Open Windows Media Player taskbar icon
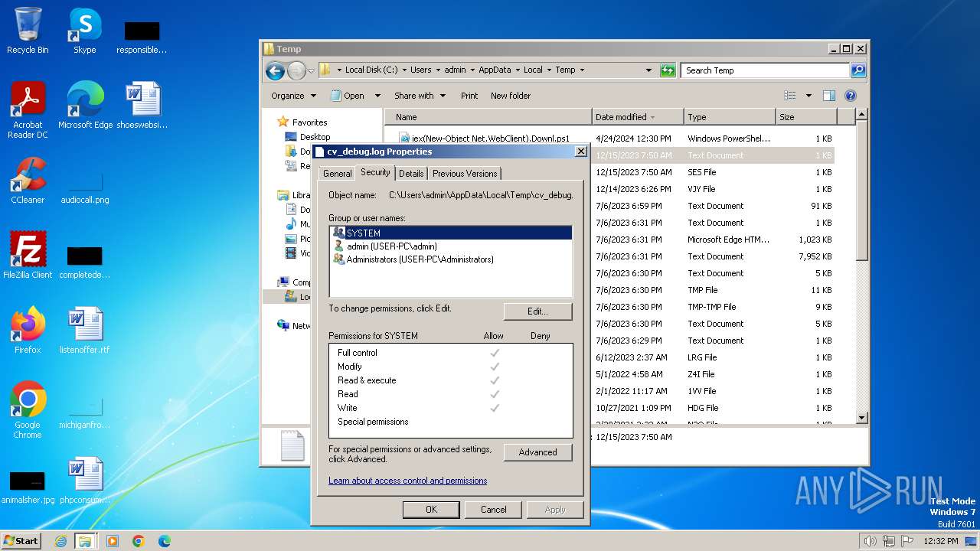The width and height of the screenshot is (980, 551). [x=113, y=541]
